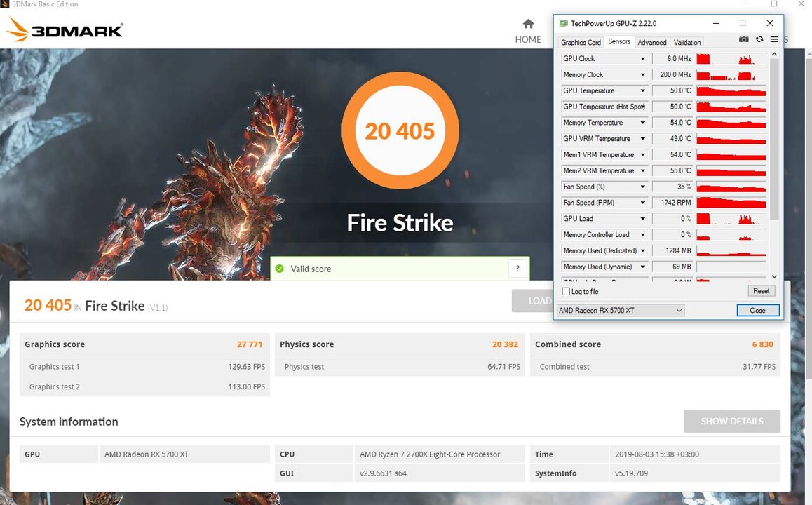Image resolution: width=812 pixels, height=505 pixels.
Task: Click the Combined test 31.77 FPS row
Action: tap(655, 366)
